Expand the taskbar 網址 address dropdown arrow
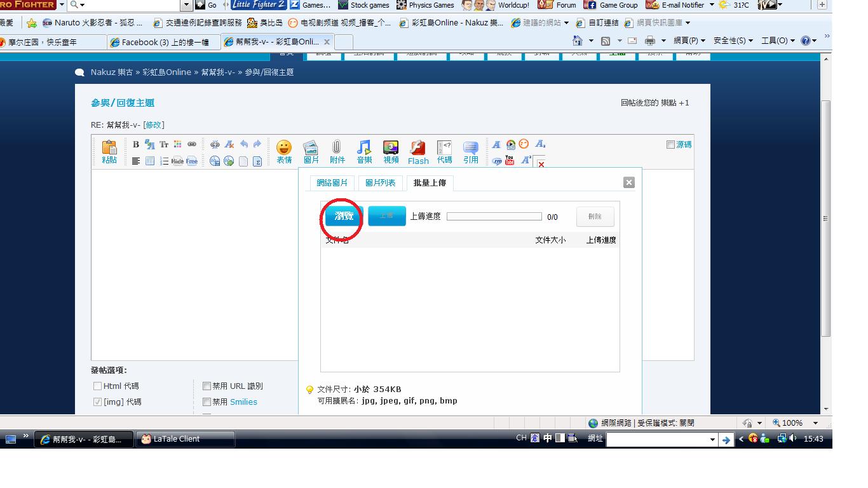This screenshot has width=868, height=488. click(x=712, y=439)
